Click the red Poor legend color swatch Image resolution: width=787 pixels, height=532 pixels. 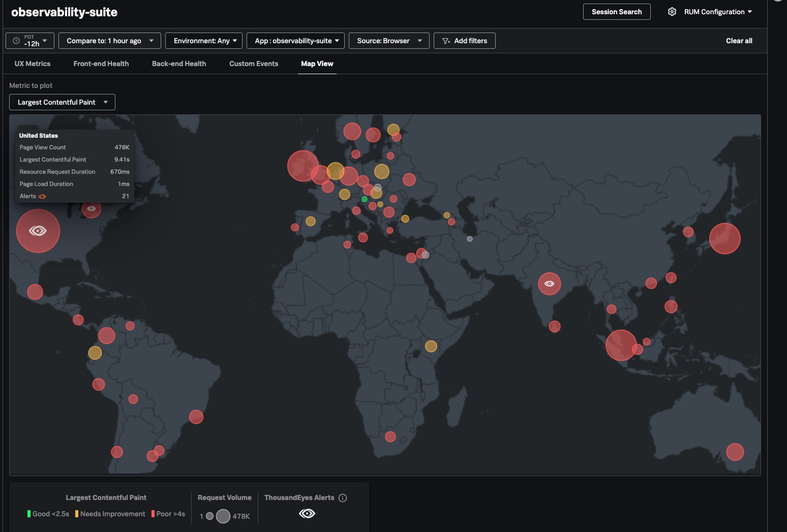153,514
